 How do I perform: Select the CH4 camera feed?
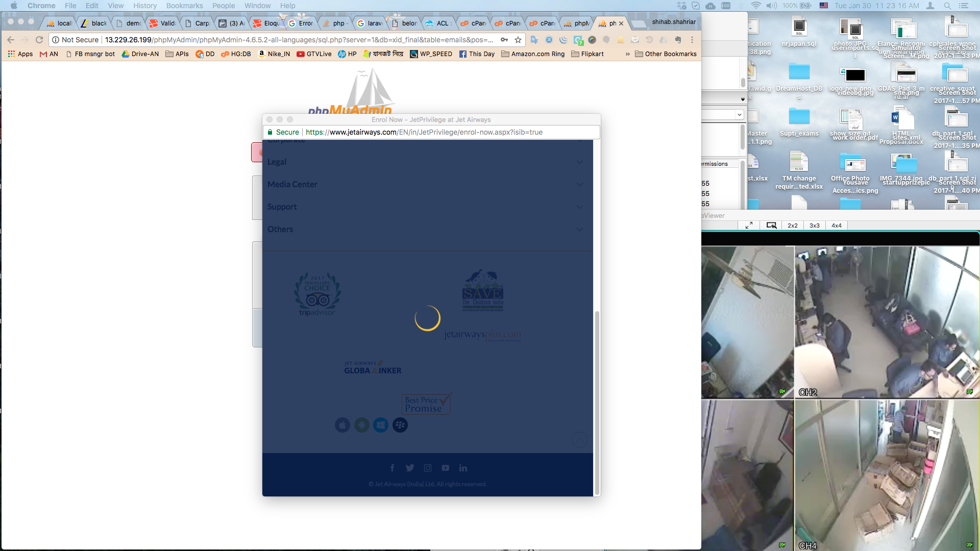(887, 474)
